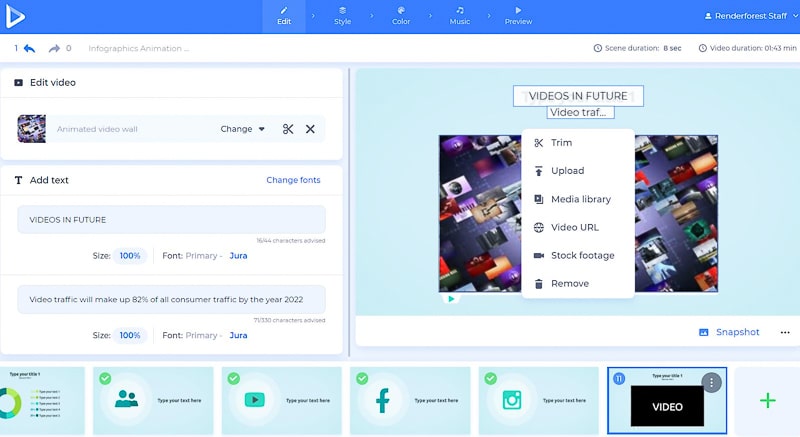
Task: Click the Snapshot button
Action: coord(729,332)
